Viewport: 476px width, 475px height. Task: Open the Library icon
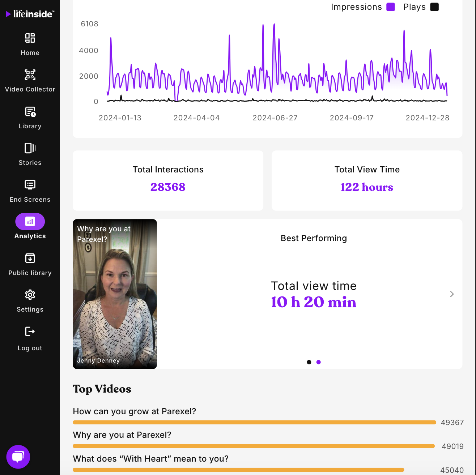(30, 112)
